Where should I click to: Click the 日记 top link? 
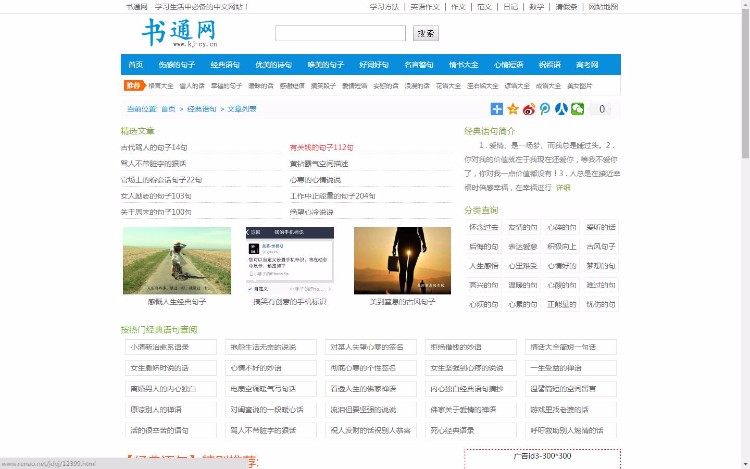click(x=510, y=7)
